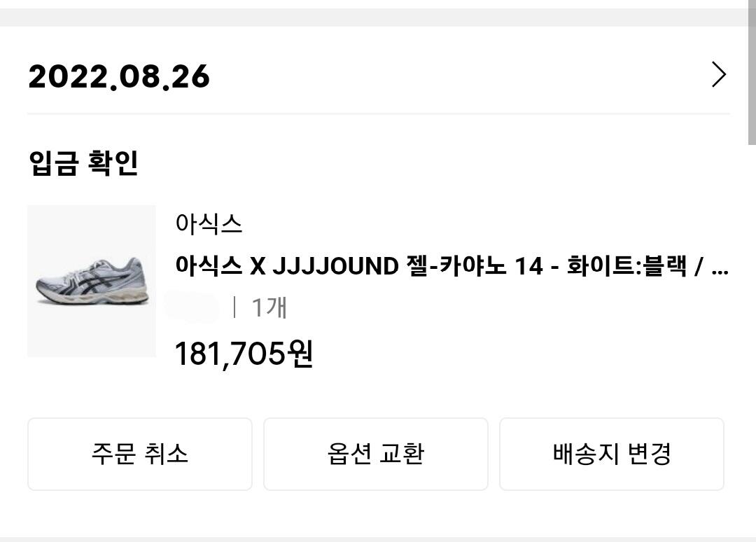The width and height of the screenshot is (756, 542).
Task: Choose the 배송지 변경 button
Action: point(611,454)
